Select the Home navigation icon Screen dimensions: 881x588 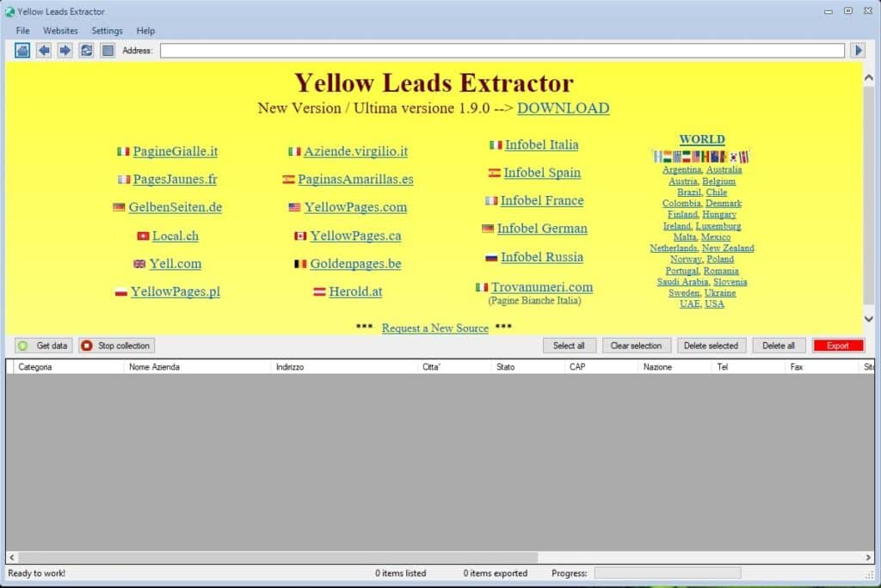click(22, 50)
